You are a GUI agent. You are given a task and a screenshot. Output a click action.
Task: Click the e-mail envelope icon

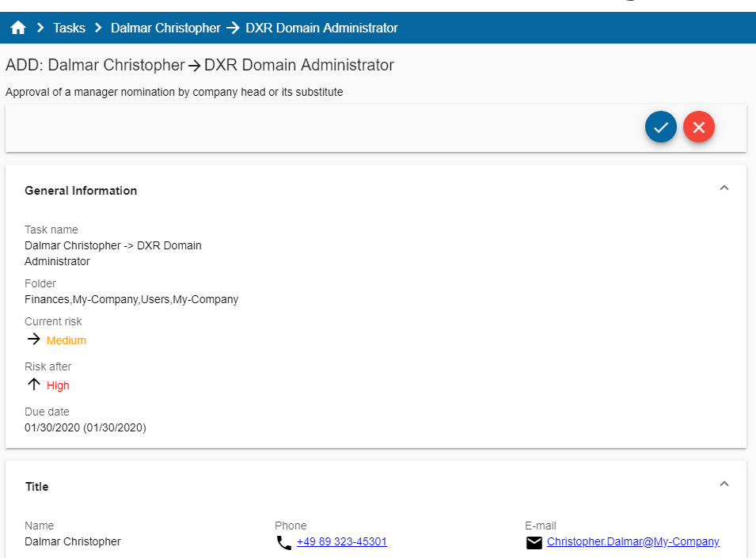pos(534,543)
